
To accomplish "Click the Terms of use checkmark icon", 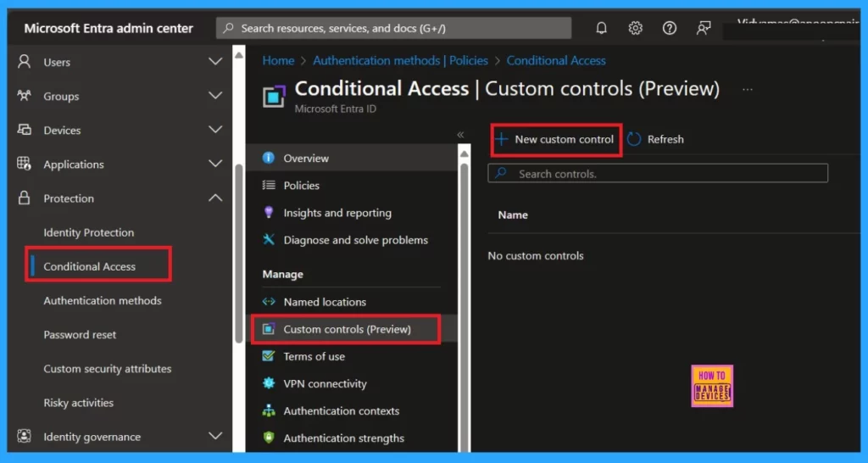I will click(x=269, y=356).
